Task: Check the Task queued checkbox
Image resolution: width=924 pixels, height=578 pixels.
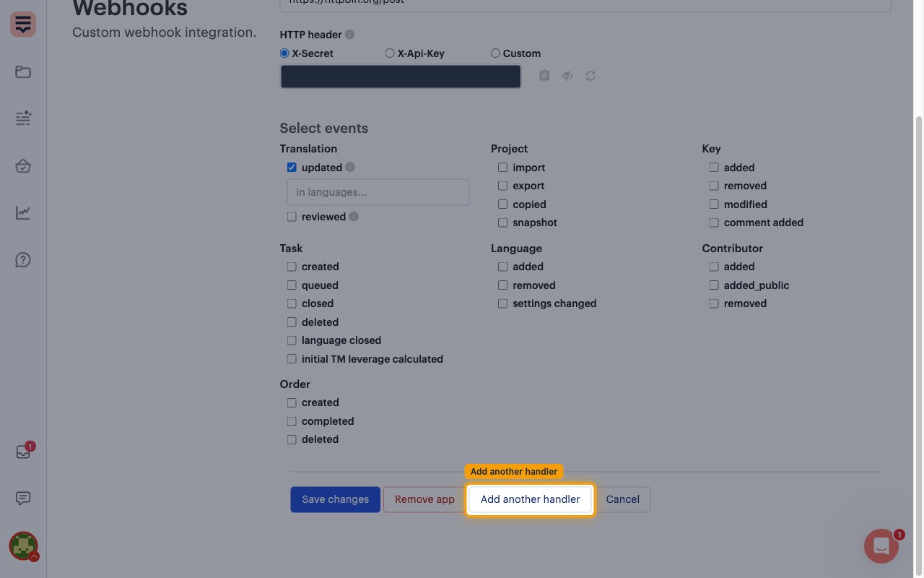Action: coord(292,285)
